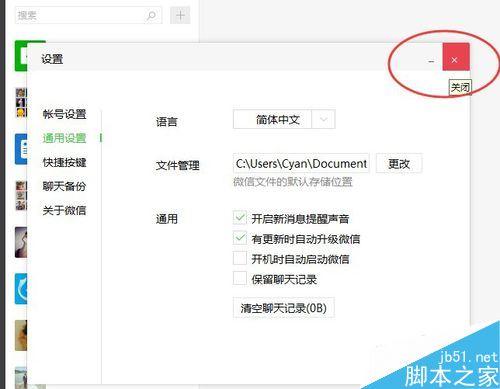Viewport: 500px width, 389px height.
Task: Click the file storage path field
Action: [301, 163]
